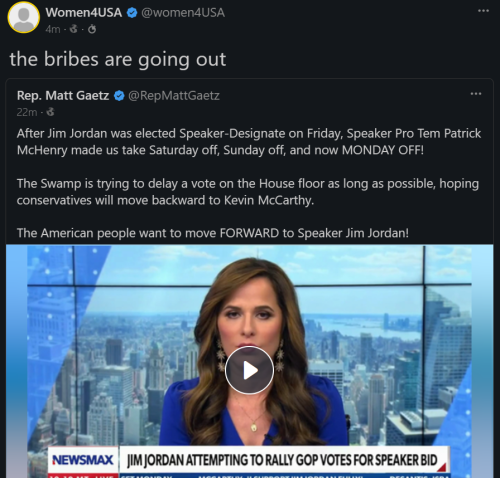Open the Women4USA display name

[x=84, y=13]
